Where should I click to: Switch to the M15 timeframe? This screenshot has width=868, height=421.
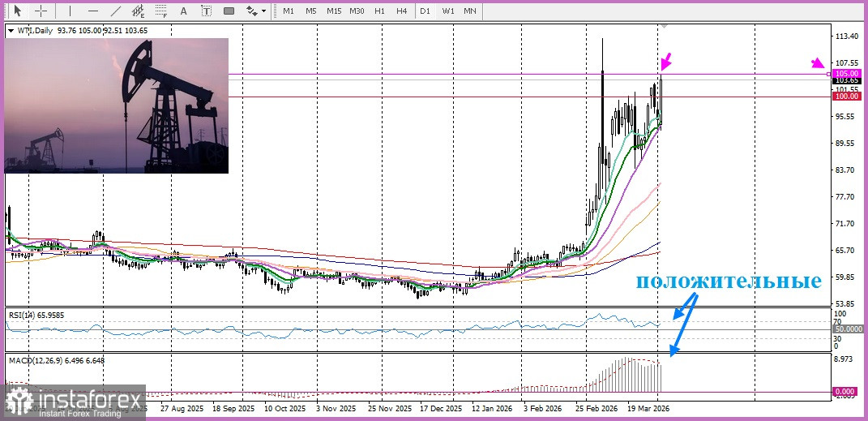tap(333, 11)
